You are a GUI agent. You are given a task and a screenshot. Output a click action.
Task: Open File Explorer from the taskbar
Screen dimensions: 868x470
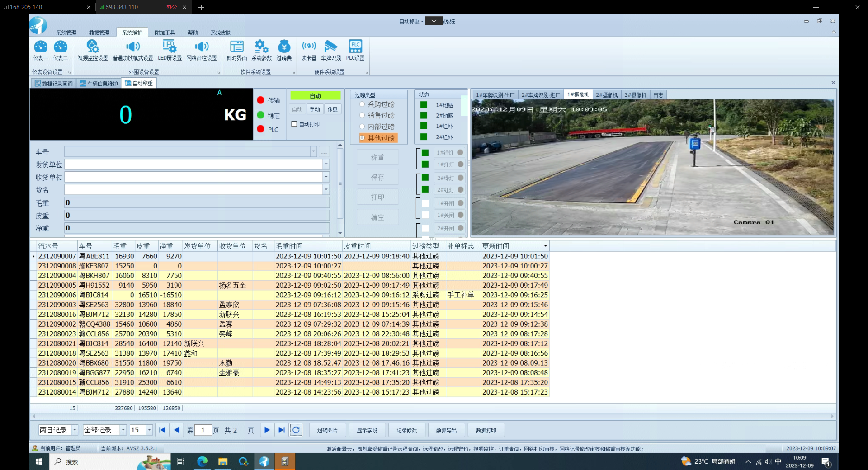[223, 461]
